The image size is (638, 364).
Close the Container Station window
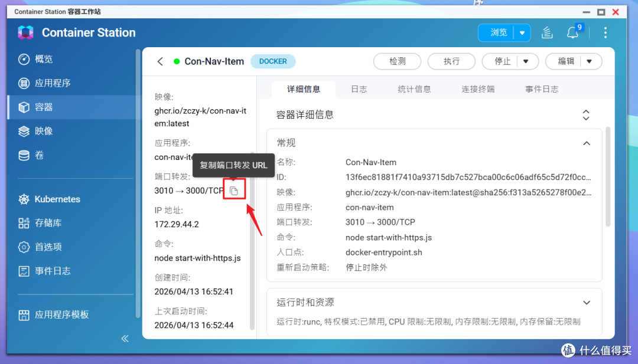pyautogui.click(x=616, y=12)
